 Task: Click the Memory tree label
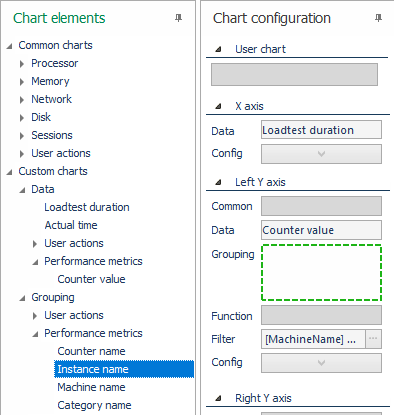tap(50, 81)
